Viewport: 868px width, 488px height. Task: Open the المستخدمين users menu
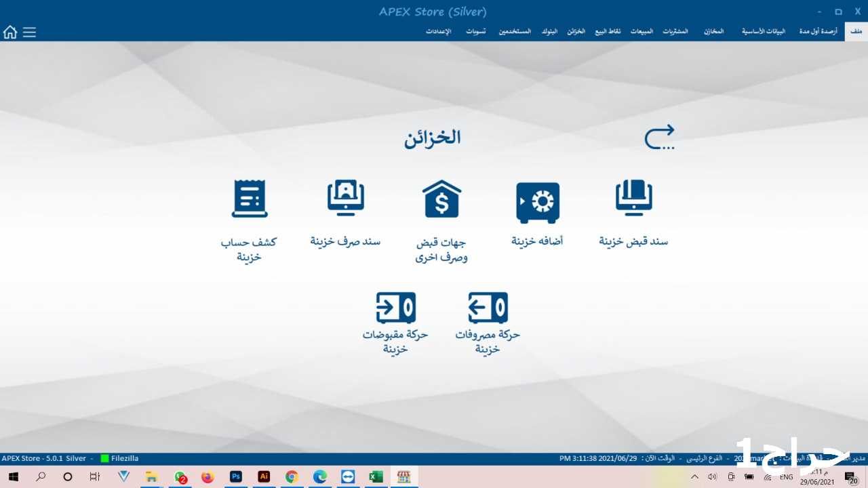pyautogui.click(x=515, y=32)
